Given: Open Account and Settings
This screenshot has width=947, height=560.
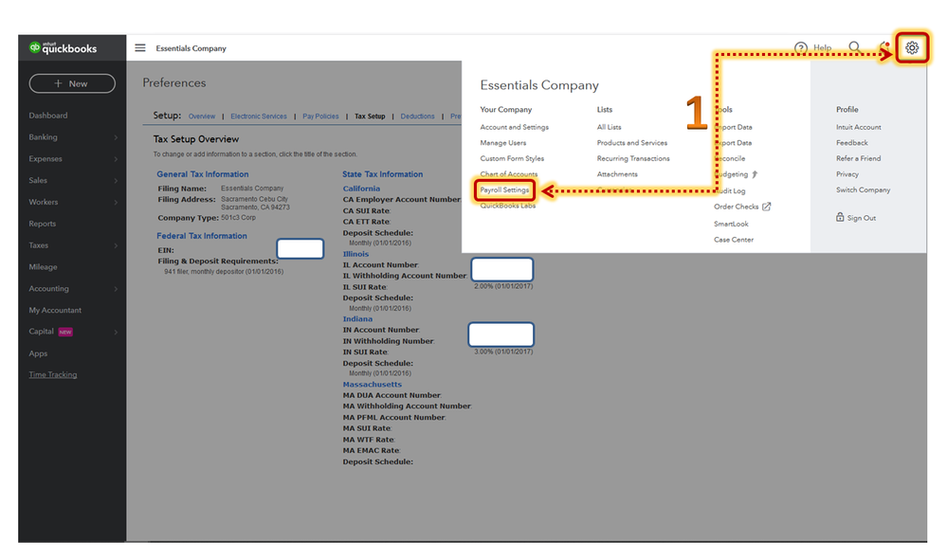Looking at the screenshot, I should tap(515, 127).
